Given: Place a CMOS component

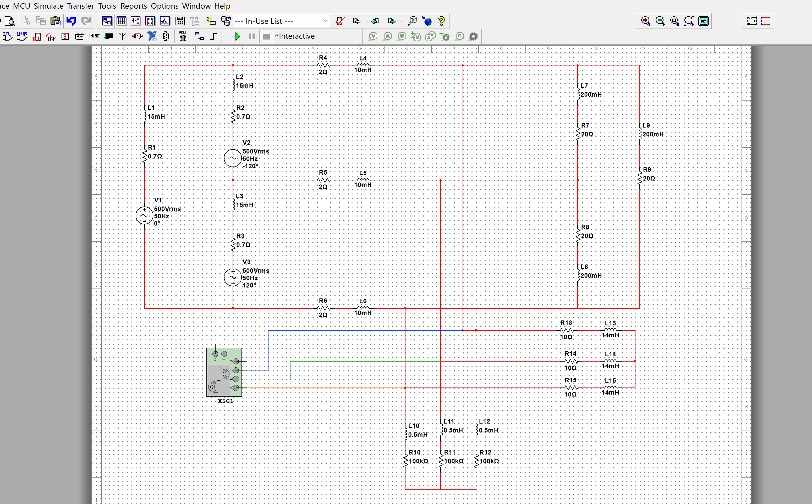Looking at the screenshot, I should (x=22, y=36).
